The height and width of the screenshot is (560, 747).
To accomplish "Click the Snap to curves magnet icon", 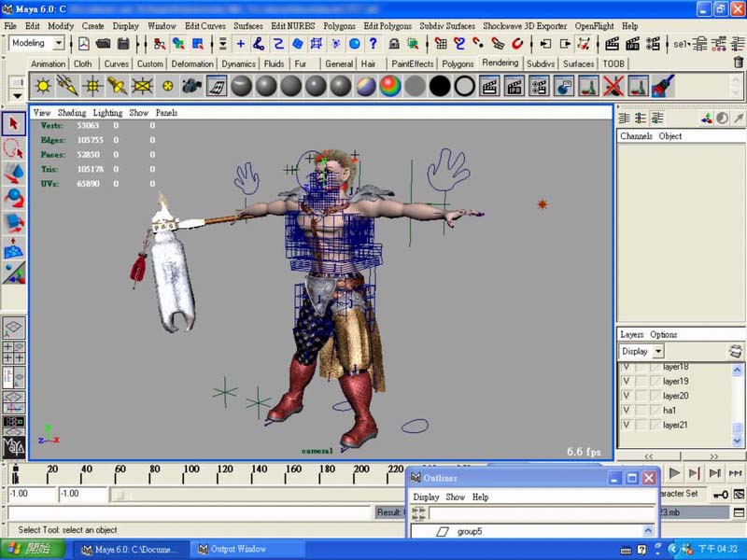I will 459,44.
